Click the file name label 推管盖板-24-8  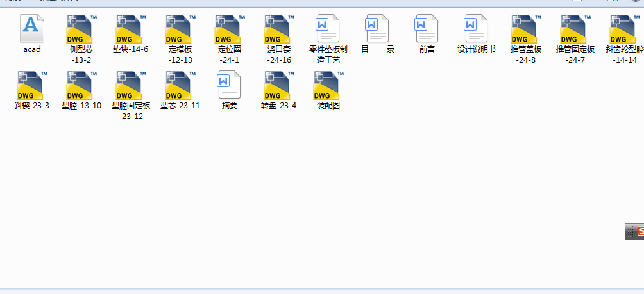(526, 54)
